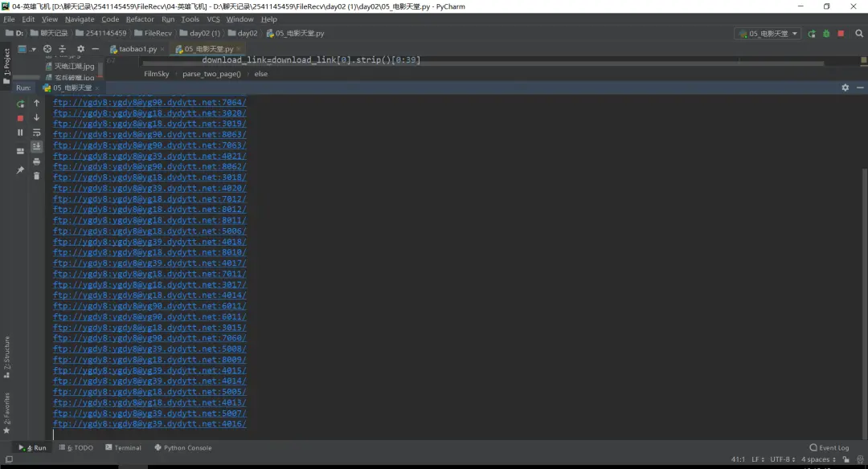The width and height of the screenshot is (868, 469).
Task: Pin the current Run tab
Action: [20, 169]
